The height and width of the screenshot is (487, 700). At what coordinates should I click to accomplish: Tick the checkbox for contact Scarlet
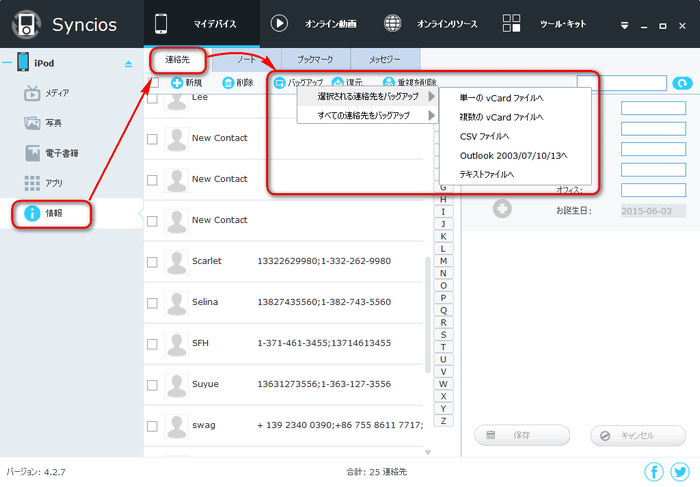(x=153, y=261)
